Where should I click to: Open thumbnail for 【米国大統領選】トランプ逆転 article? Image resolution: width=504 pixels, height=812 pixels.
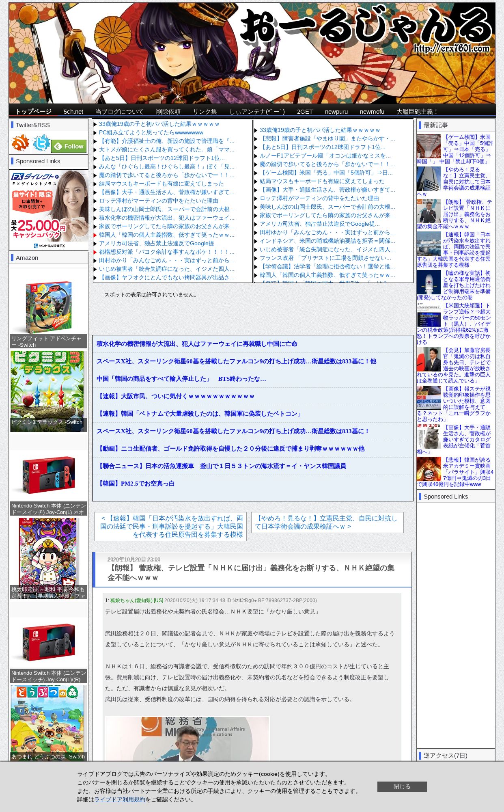click(x=429, y=315)
